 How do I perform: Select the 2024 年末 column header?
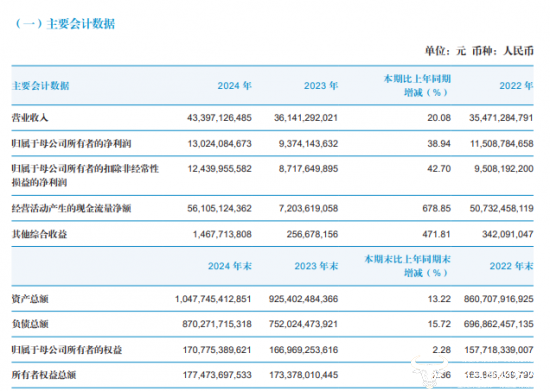(230, 266)
